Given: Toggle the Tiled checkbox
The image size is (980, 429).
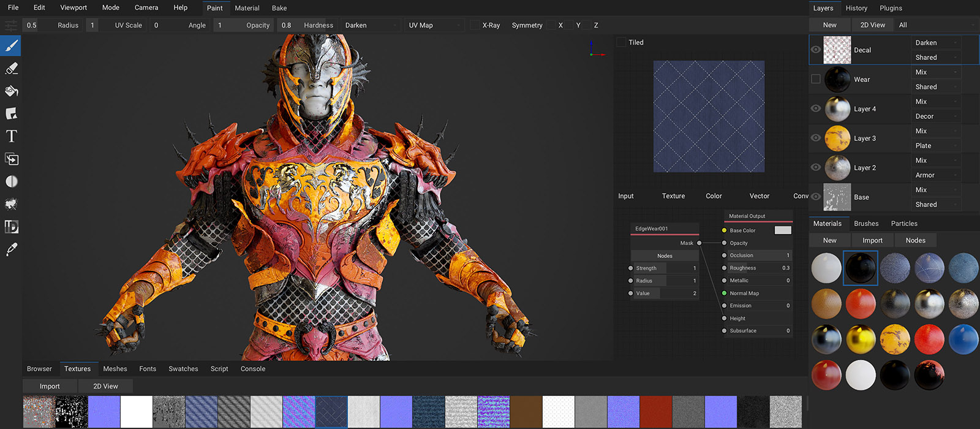Looking at the screenshot, I should (x=621, y=42).
